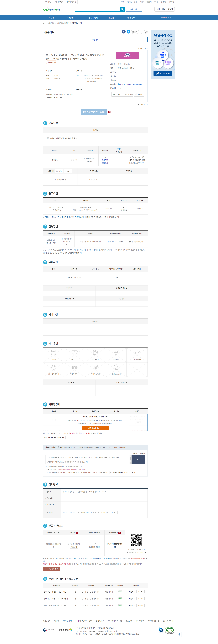Click the 고용노동부 footer logo
The image size is (218, 644).
click(50, 630)
